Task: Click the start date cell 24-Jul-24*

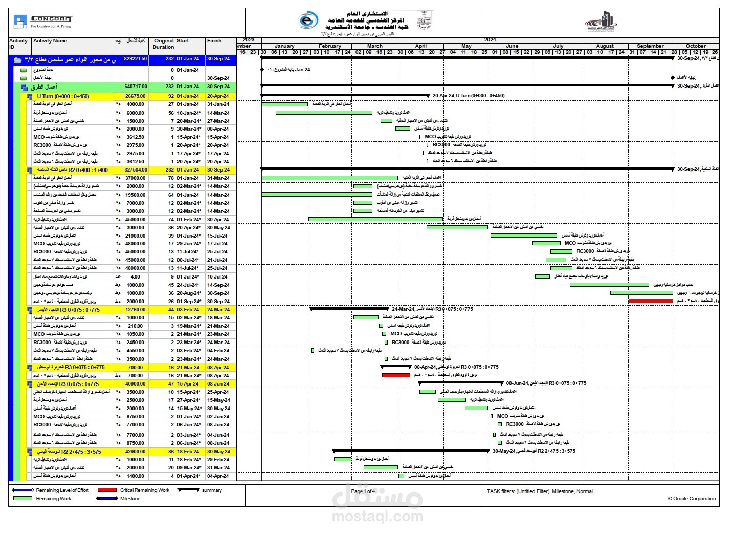Action: (189, 285)
